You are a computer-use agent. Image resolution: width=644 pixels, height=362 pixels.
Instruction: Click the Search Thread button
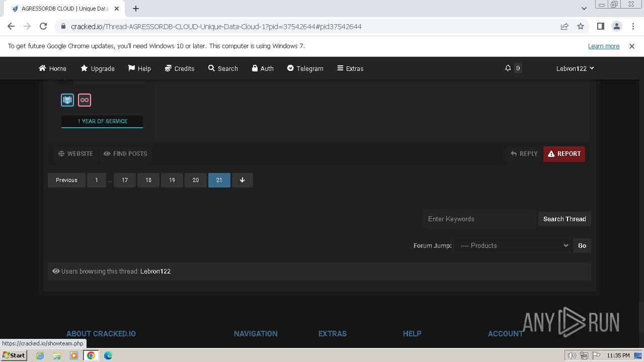(x=565, y=219)
